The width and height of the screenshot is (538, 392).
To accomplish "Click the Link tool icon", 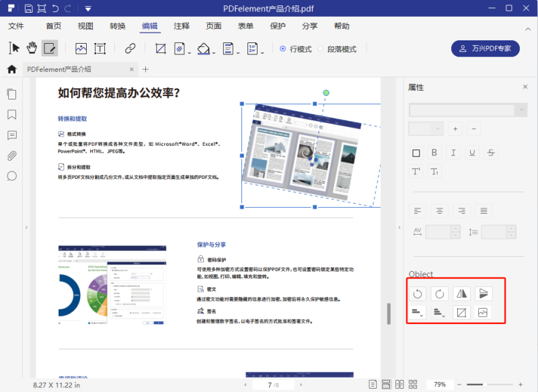I will (129, 48).
